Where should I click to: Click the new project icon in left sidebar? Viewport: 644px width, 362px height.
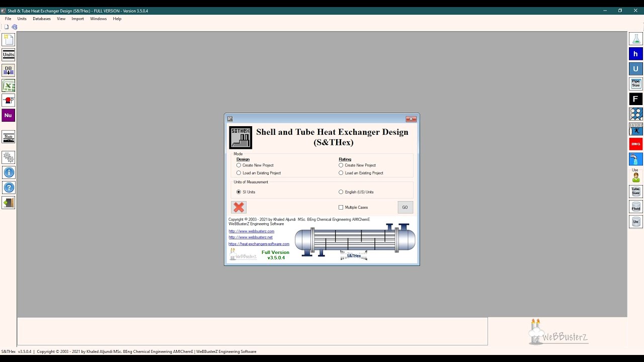(9, 40)
